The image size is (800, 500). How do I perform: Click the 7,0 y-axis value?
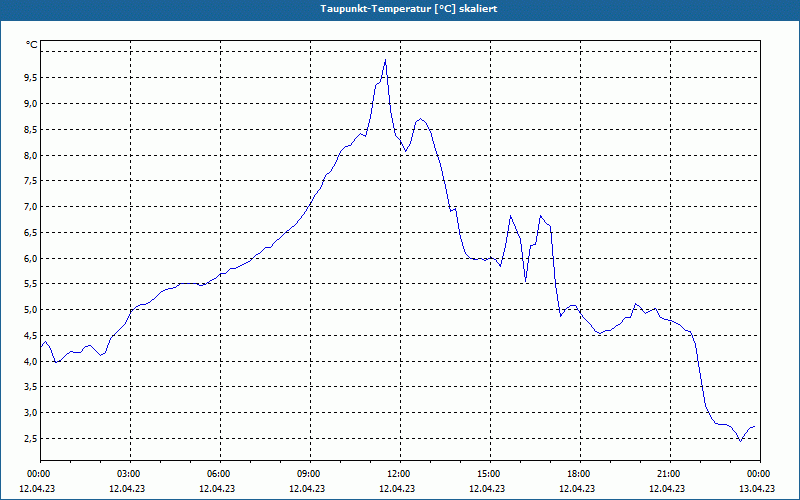point(31,207)
